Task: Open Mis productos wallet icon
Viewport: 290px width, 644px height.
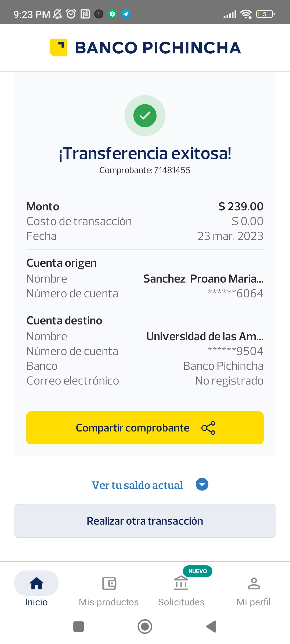Action: coord(109,583)
